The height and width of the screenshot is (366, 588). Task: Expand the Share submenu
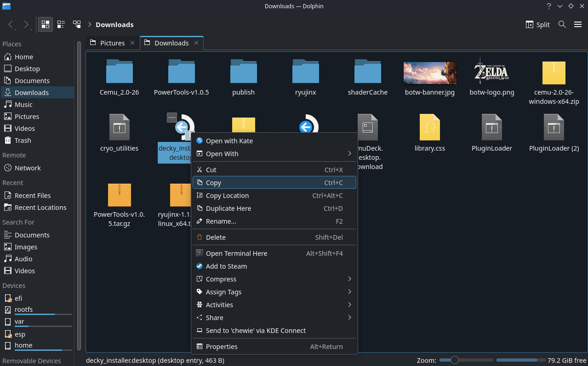(274, 318)
